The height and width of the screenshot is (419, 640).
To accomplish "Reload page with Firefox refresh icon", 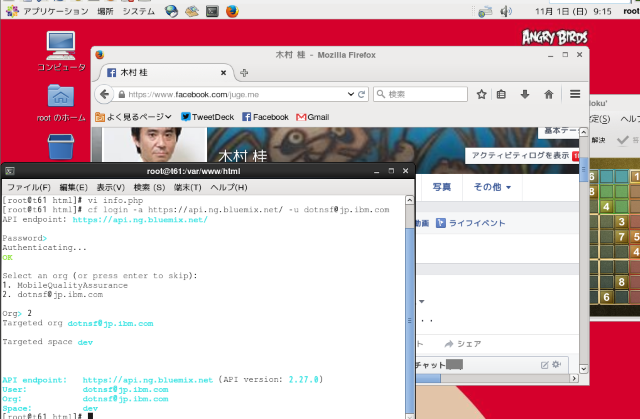I will pyautogui.click(x=361, y=94).
